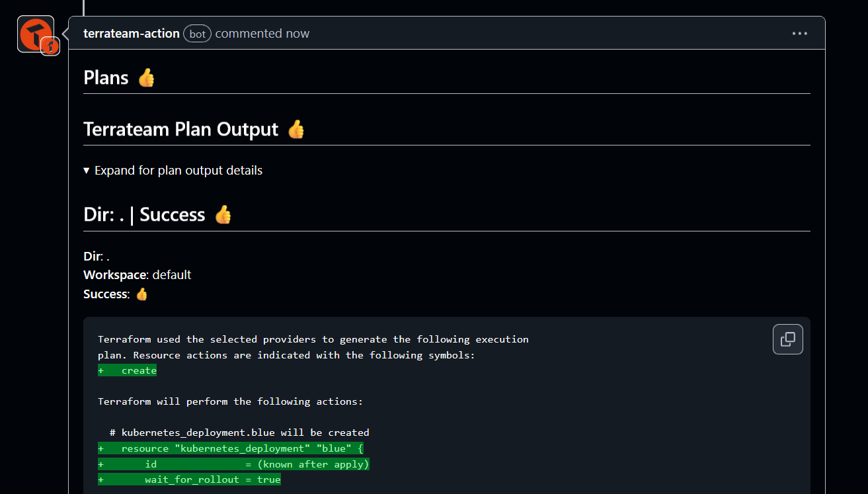Click the 'bot' label badge

(197, 34)
